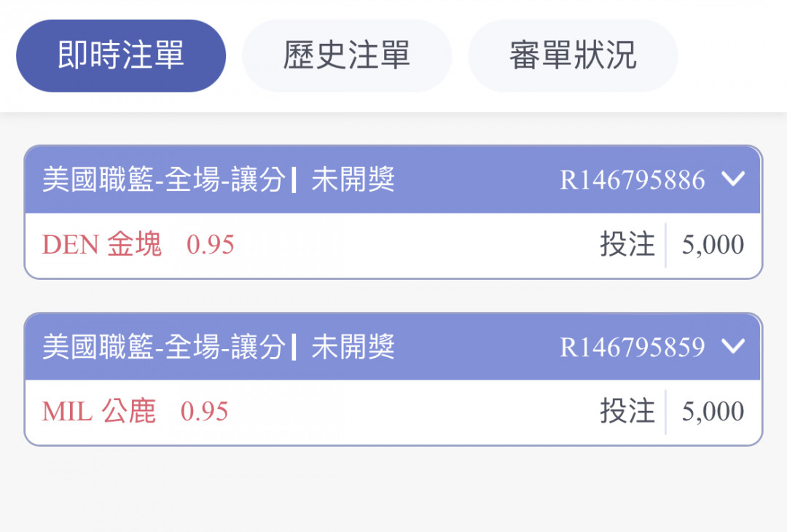Click 投注 label on the DEN bet
This screenshot has width=787, height=532.
[x=627, y=244]
